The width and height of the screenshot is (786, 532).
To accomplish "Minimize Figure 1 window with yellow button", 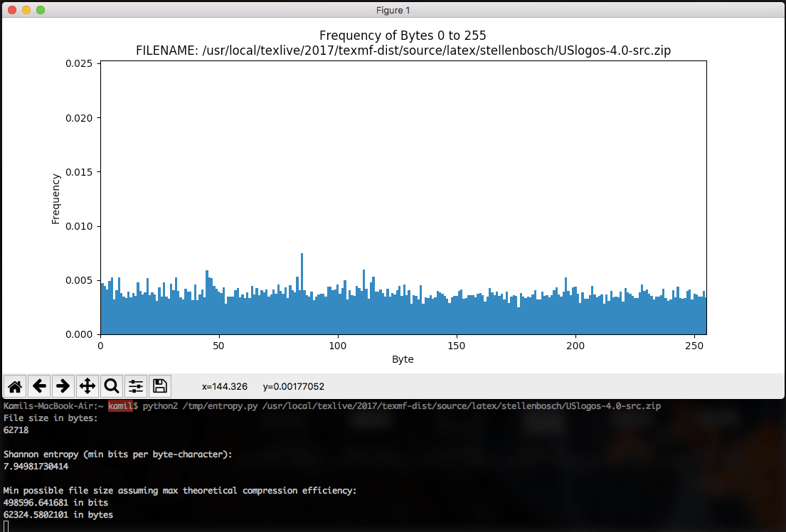I will pyautogui.click(x=26, y=10).
